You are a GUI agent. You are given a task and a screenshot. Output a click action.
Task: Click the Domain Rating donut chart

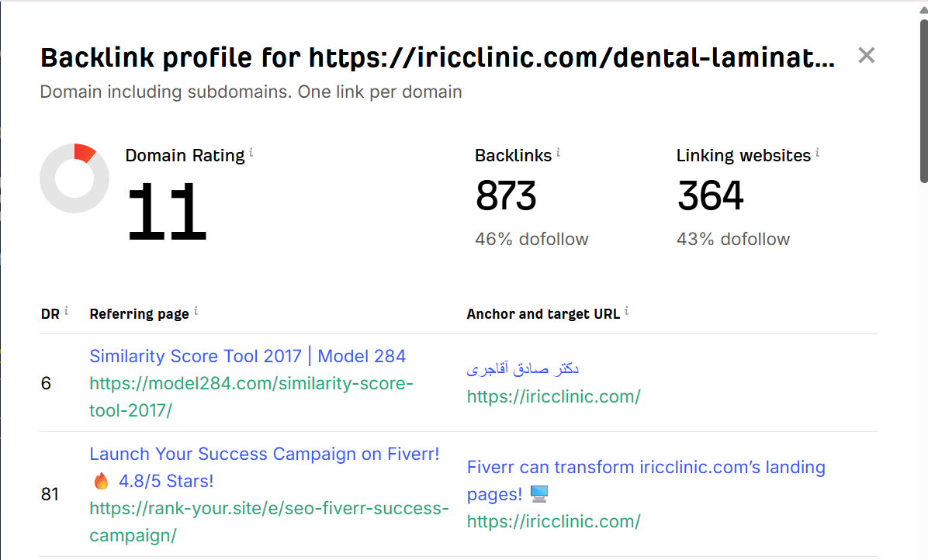(74, 178)
